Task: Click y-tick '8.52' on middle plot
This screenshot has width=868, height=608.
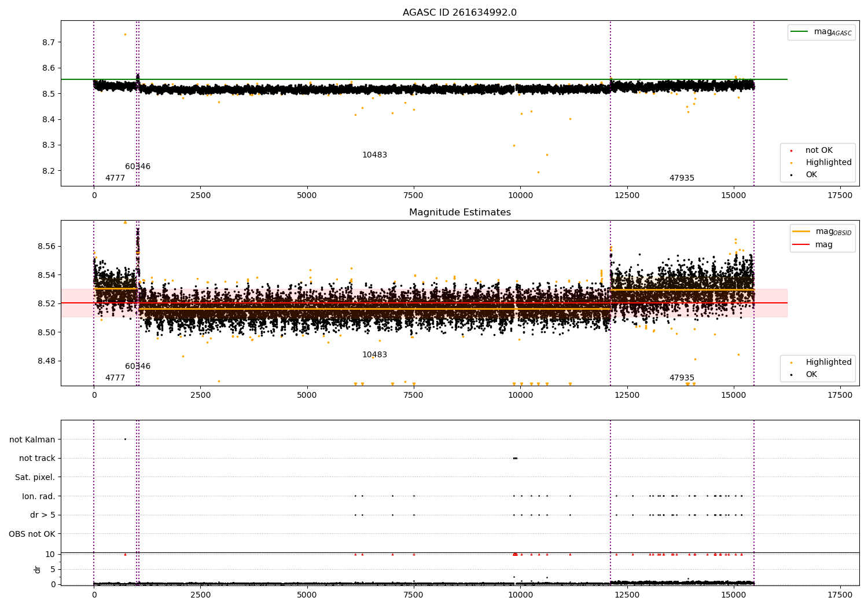Action: click(x=46, y=303)
